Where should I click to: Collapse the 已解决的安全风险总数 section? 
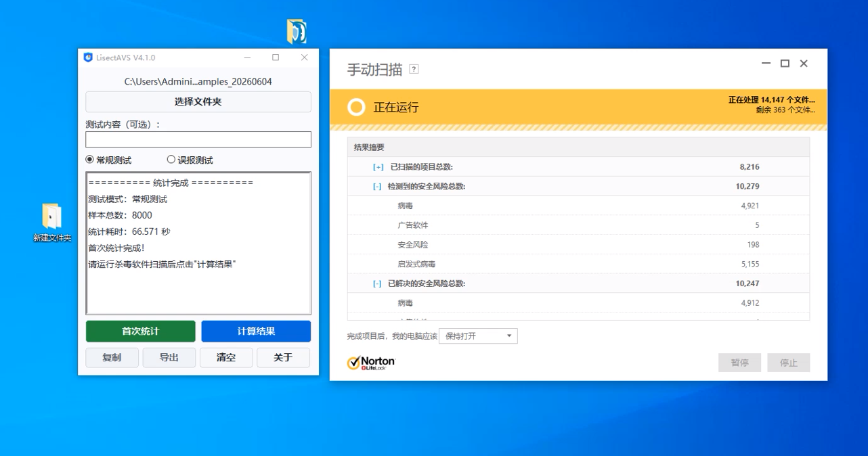[x=377, y=284]
